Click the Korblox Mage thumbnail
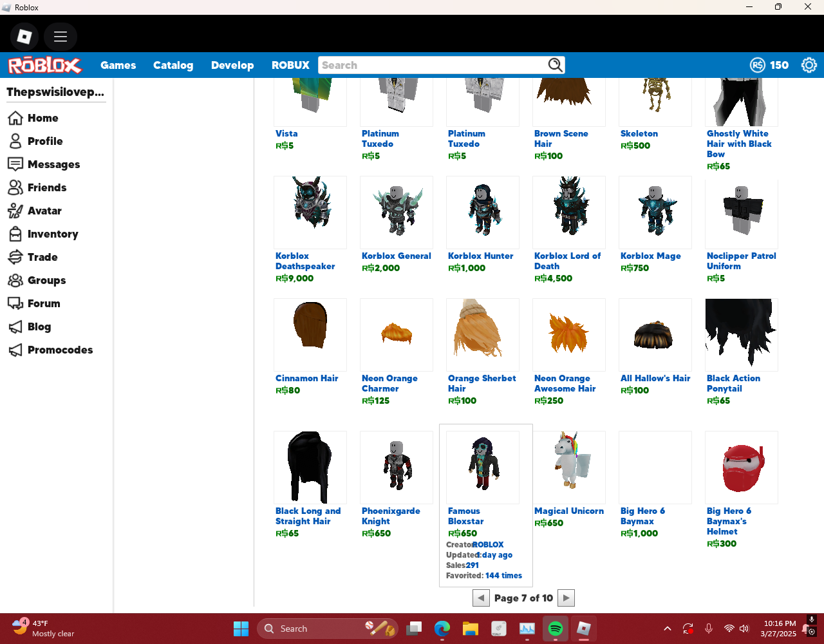This screenshot has height=644, width=824. 655,213
